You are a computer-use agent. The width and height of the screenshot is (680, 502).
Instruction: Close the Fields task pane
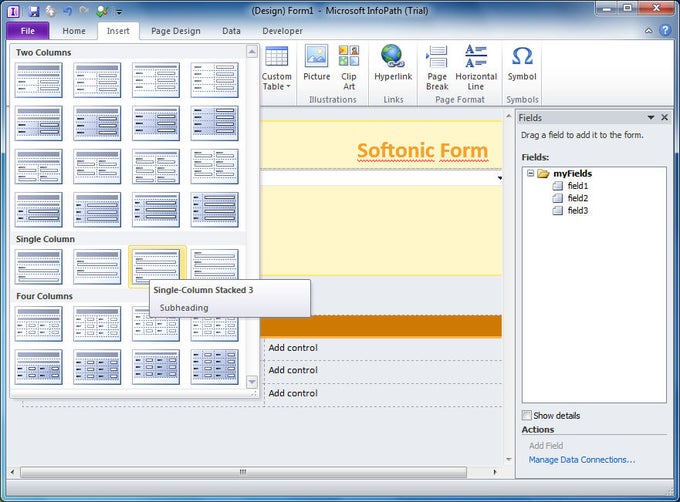(x=665, y=117)
